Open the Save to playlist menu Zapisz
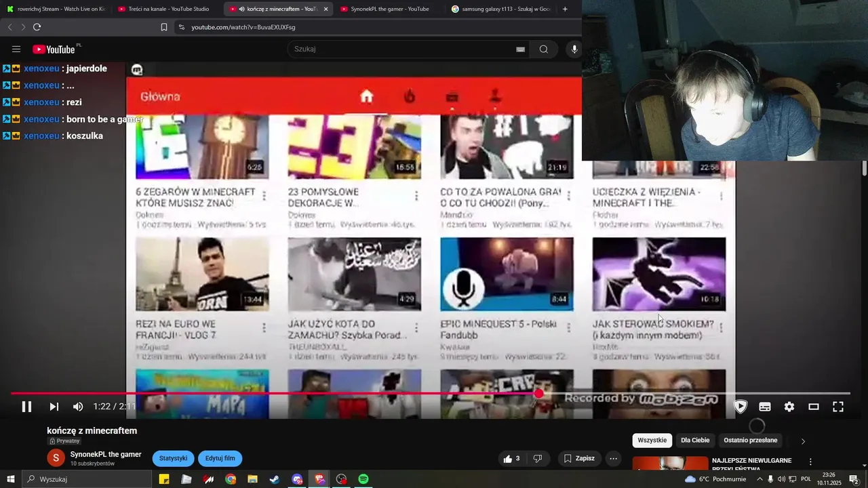This screenshot has width=868, height=488. click(580, 459)
